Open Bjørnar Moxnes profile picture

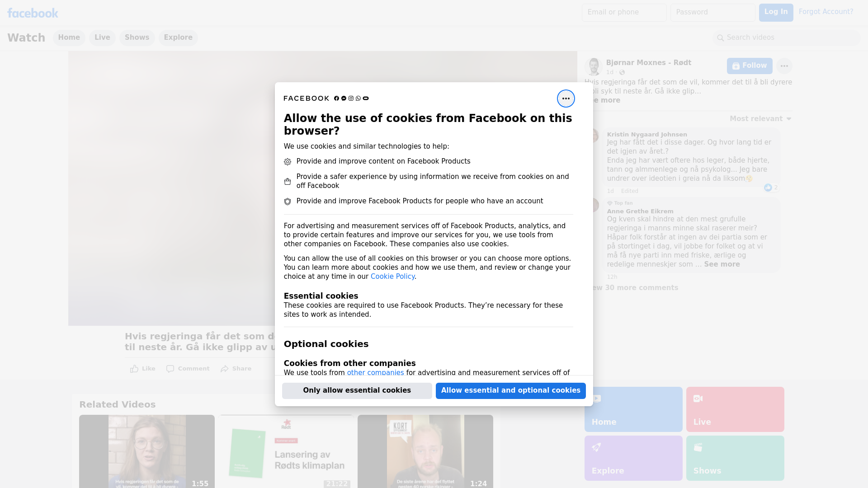coord(593,66)
